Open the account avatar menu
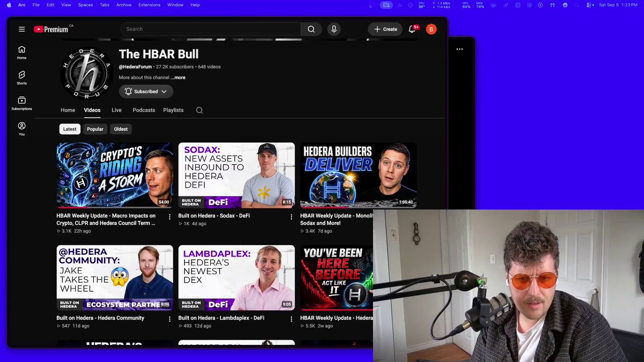 431,29
